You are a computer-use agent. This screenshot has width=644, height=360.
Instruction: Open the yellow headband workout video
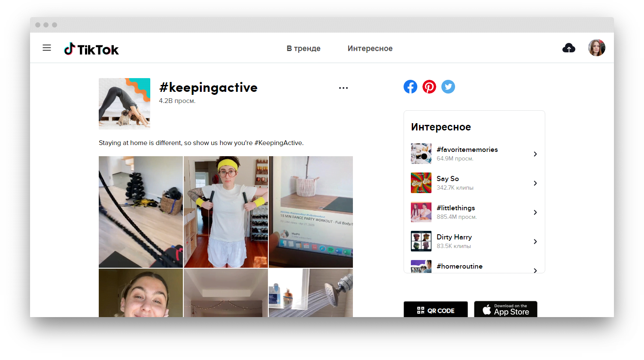pos(226,212)
